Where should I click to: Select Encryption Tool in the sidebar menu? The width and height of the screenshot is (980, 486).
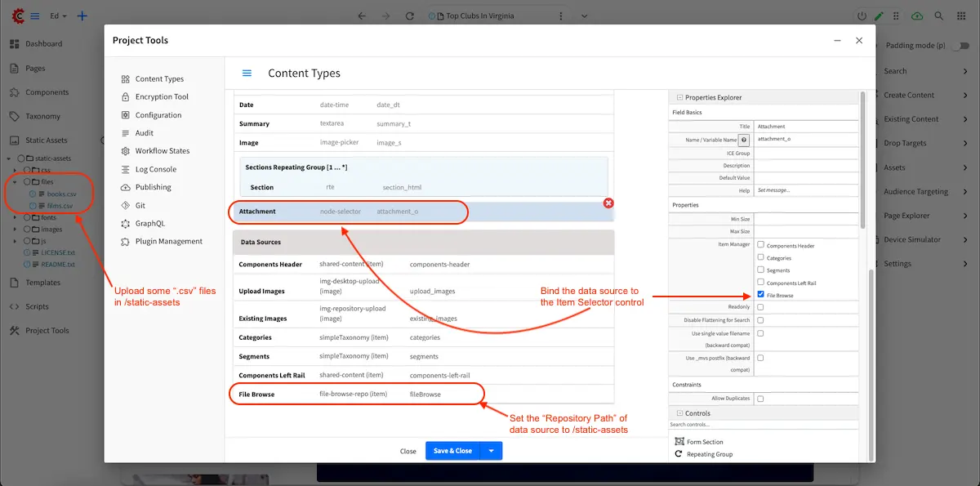(162, 97)
